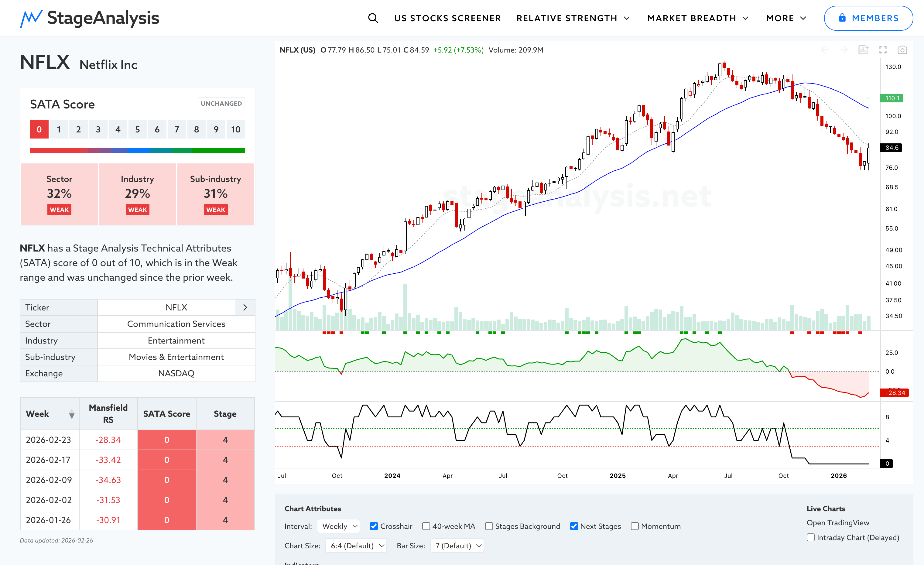Toggle the Stages Background checkbox
The width and height of the screenshot is (924, 565).
pyautogui.click(x=489, y=526)
